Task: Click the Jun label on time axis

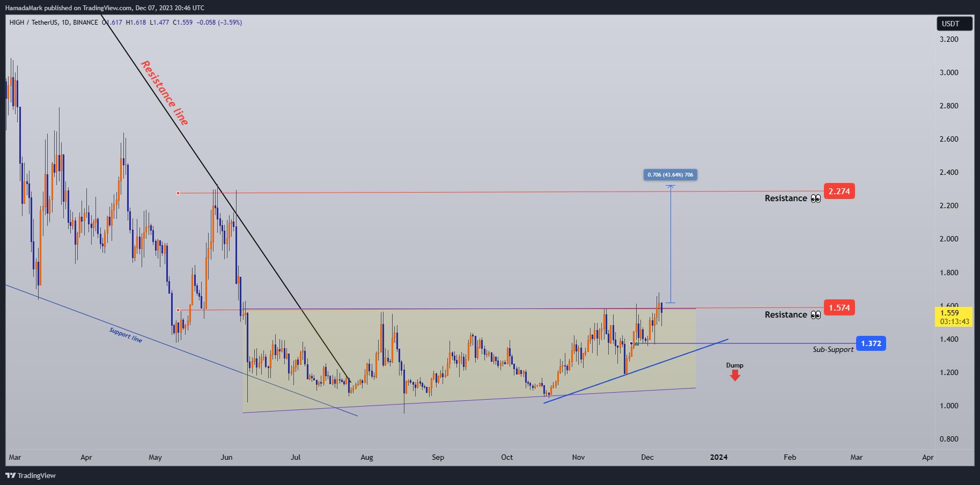Action: [226, 457]
